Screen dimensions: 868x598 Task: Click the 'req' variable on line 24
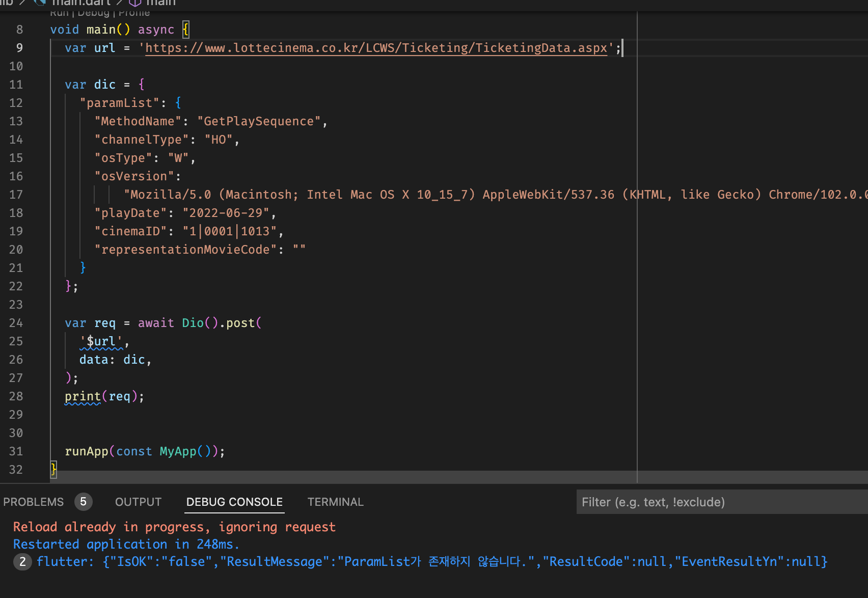(104, 323)
